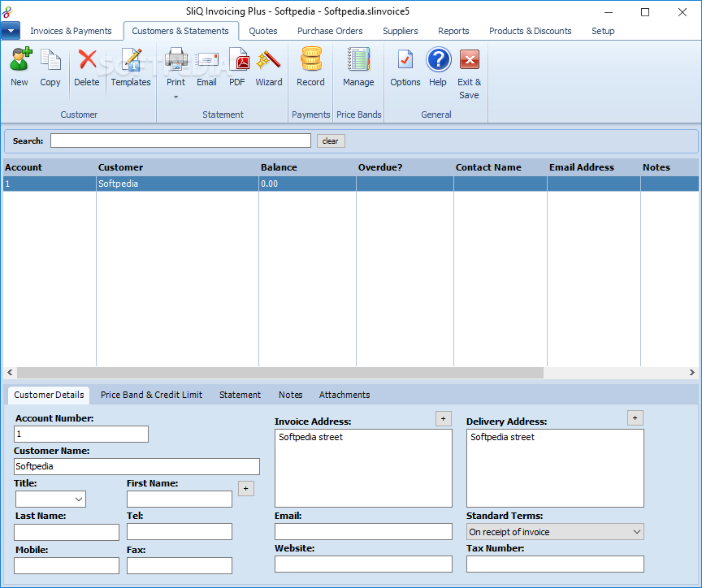This screenshot has height=588, width=702.
Task: Open the lower Statement tab
Action: (x=240, y=395)
